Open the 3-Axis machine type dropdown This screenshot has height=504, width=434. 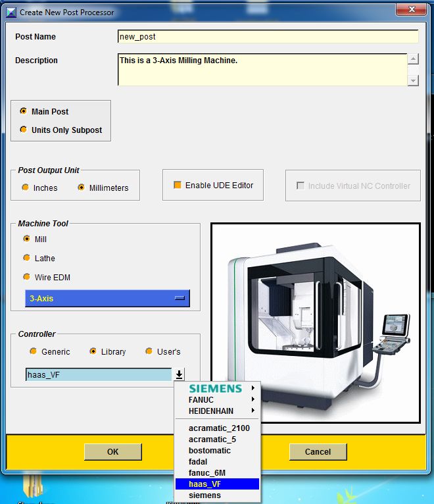coord(107,298)
